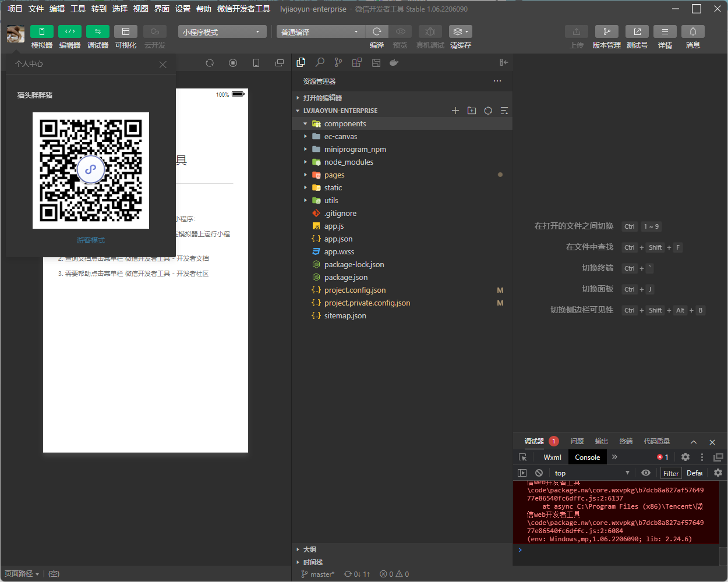The image size is (728, 582).
Task: Open the 设置 menu
Action: coord(183,9)
